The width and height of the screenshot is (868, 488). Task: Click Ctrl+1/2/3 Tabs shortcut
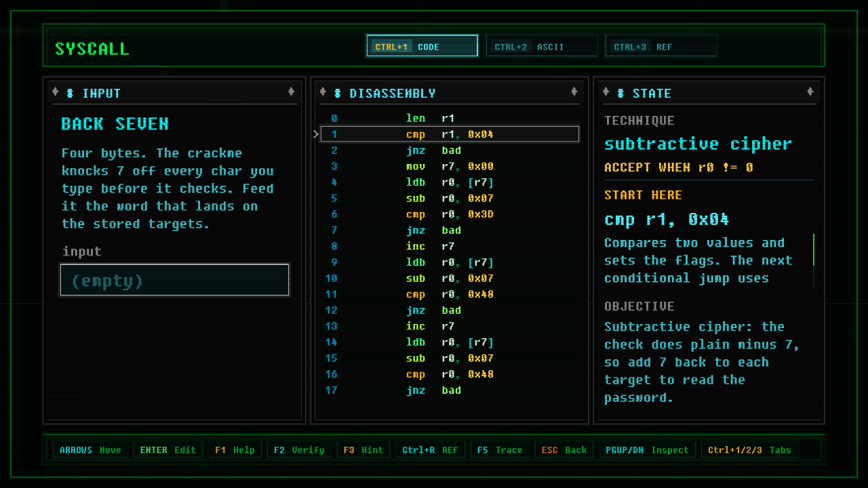[x=750, y=449]
